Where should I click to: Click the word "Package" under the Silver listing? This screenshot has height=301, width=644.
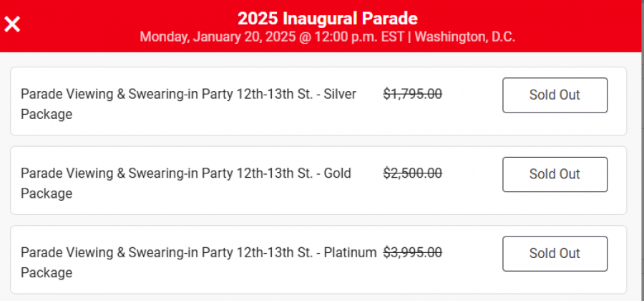[x=47, y=115]
